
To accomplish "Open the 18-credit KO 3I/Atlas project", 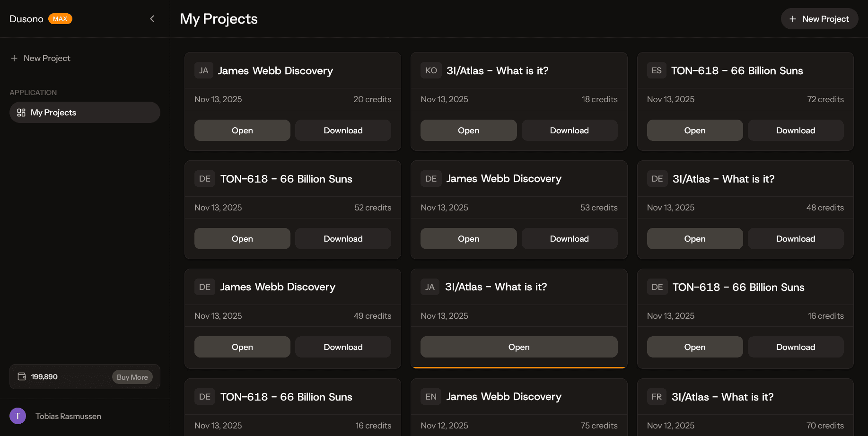I will (x=468, y=131).
